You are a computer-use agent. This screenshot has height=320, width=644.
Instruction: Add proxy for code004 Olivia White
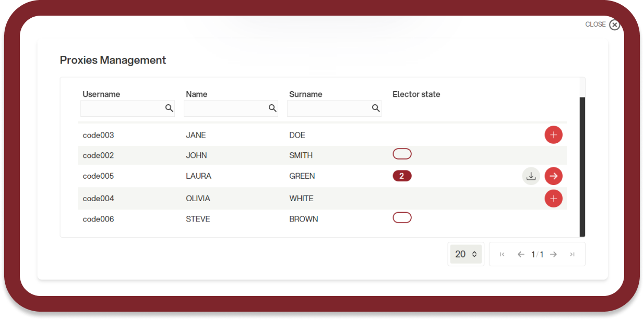pos(554,198)
